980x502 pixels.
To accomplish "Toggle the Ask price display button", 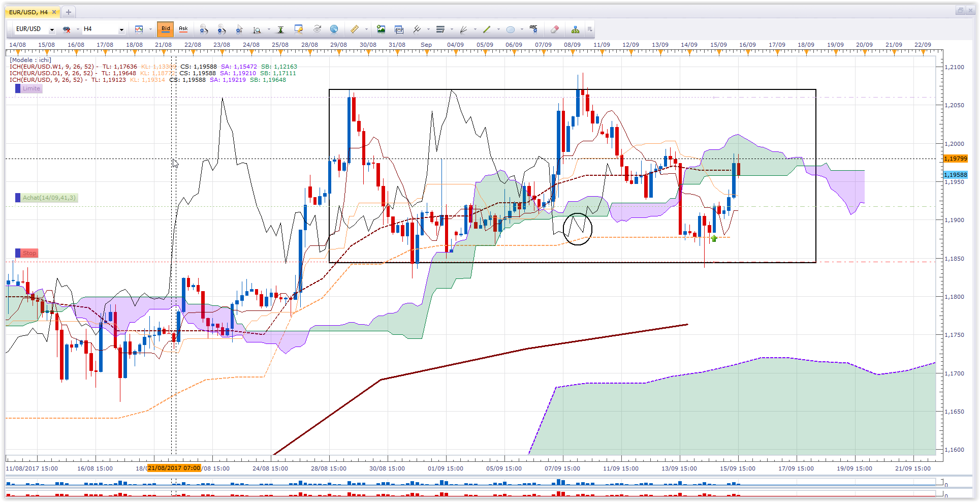I will [x=183, y=29].
